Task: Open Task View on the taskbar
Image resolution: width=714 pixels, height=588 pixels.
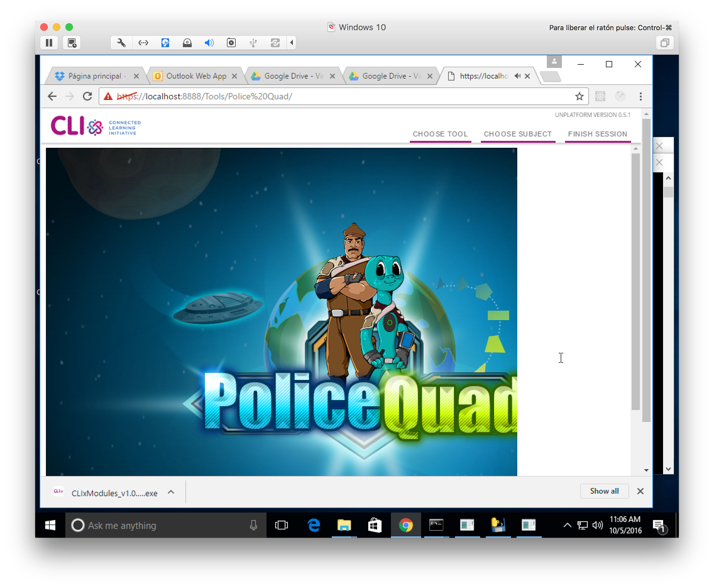Action: click(282, 525)
